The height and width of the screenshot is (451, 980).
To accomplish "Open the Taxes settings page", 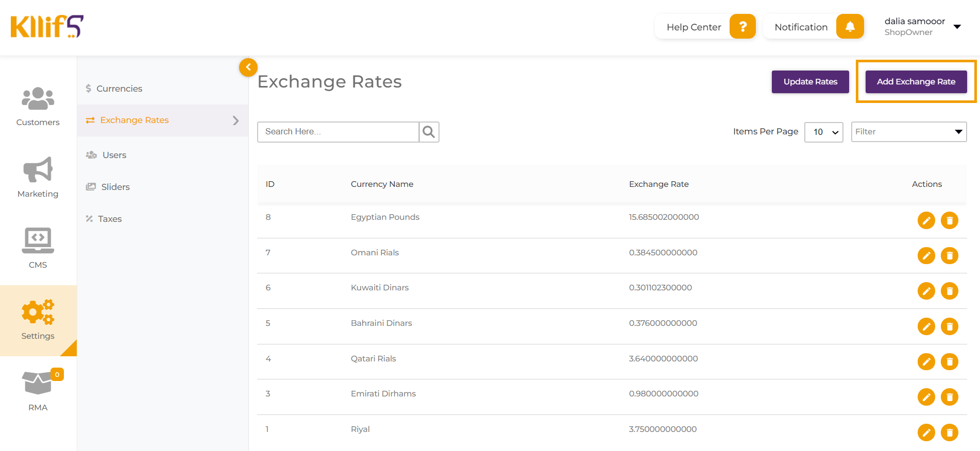I will point(110,219).
